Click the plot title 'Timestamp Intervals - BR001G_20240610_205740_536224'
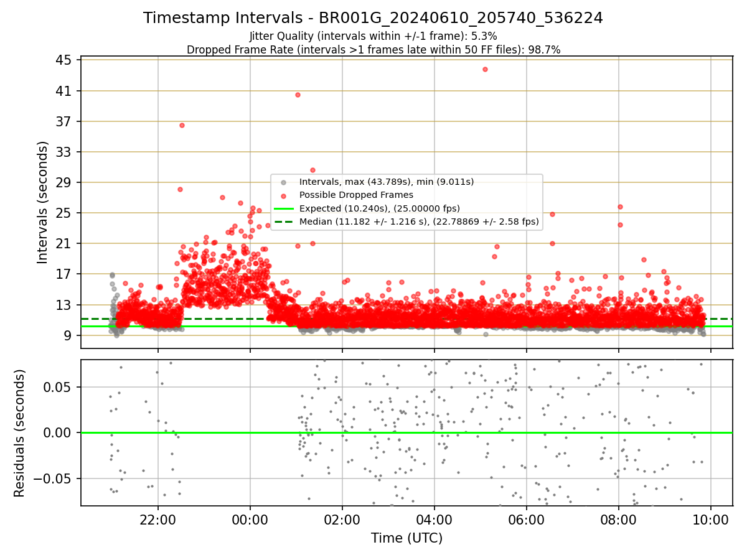This screenshot has height=560, width=747. 373,18
